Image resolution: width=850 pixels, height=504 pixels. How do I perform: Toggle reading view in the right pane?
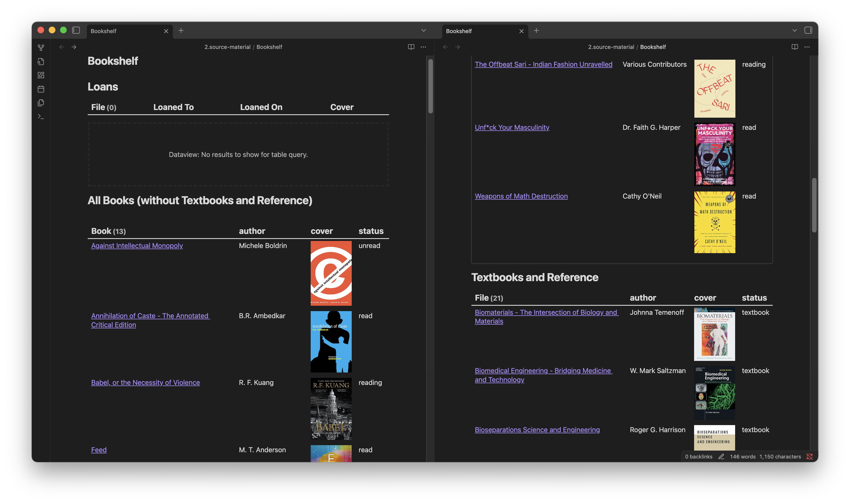[x=795, y=47]
